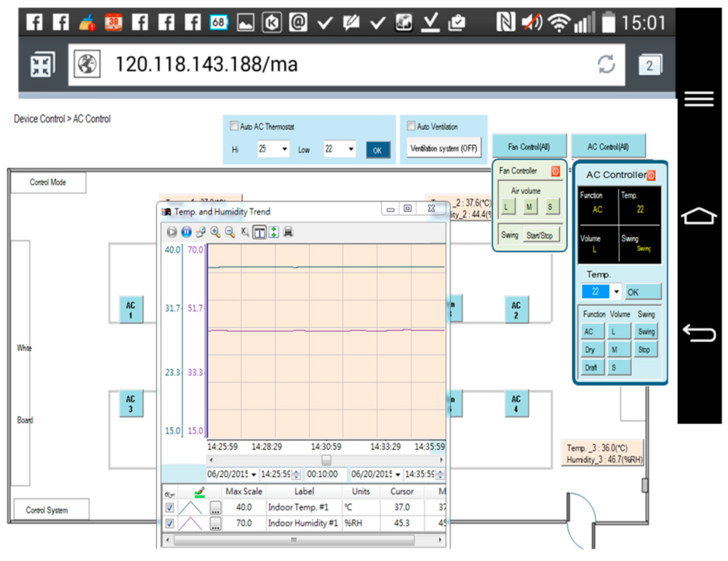Click the zoom in magnifier icon
This screenshot has height=561, width=728.
point(215,232)
